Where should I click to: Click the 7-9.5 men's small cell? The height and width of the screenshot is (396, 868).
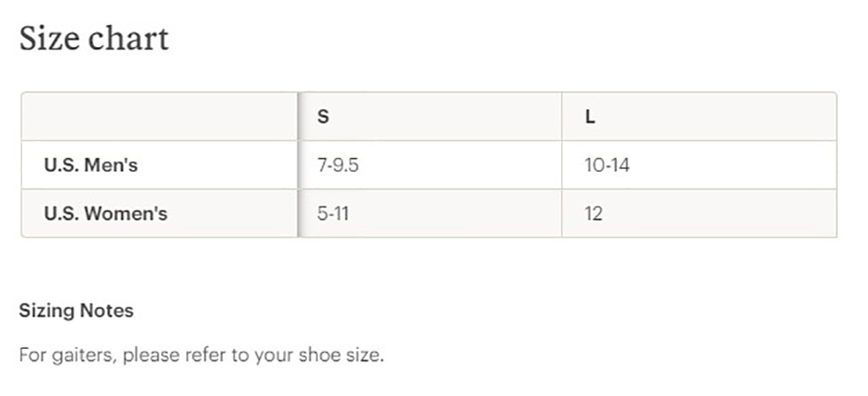[338, 166]
